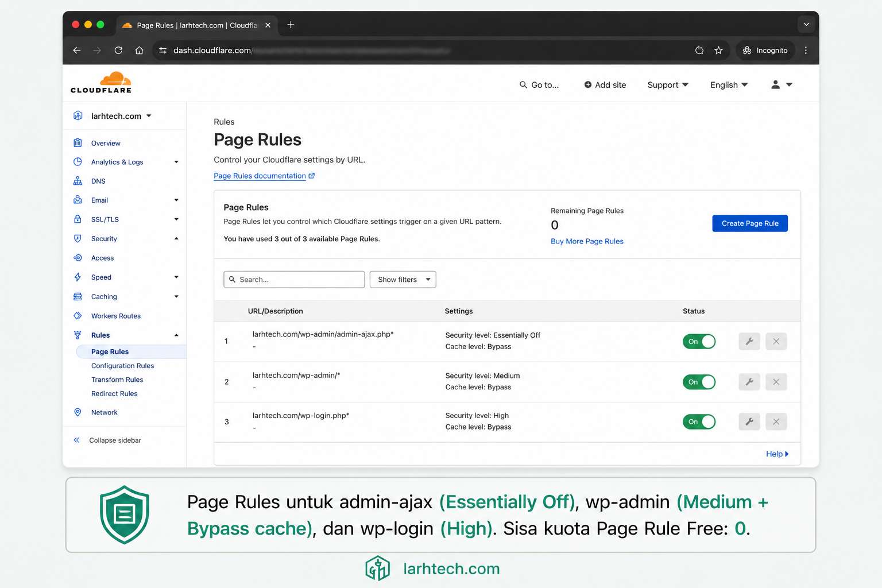The height and width of the screenshot is (588, 882).
Task: Collapse the Rules sidebar section
Action: click(x=176, y=335)
